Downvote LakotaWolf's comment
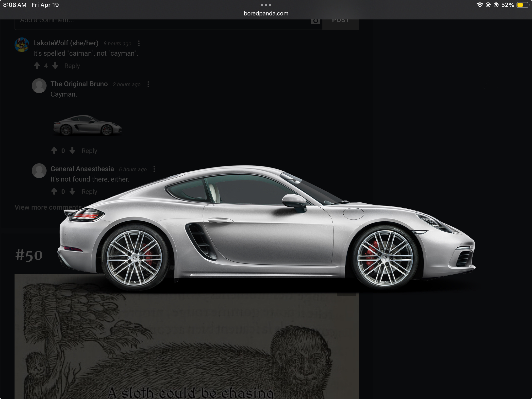 tap(55, 66)
